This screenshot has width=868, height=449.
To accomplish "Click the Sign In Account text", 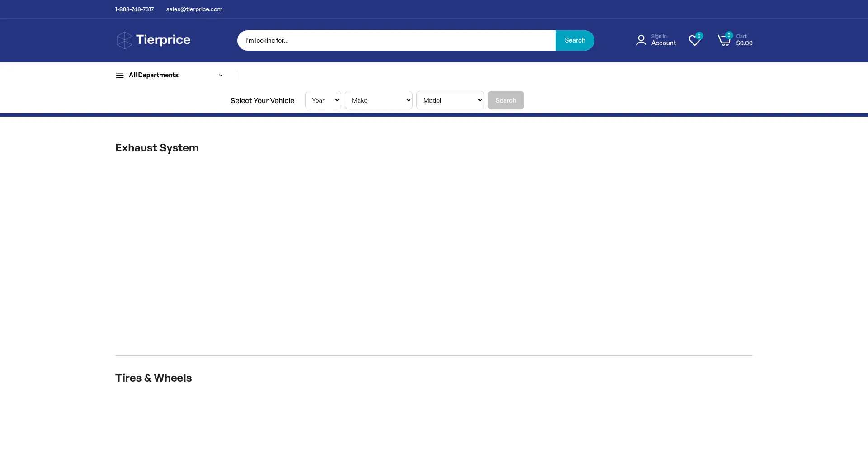I will point(663,40).
